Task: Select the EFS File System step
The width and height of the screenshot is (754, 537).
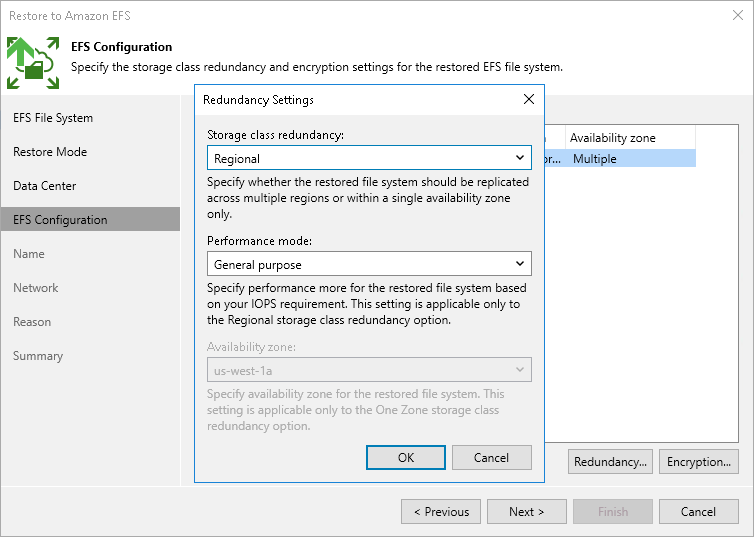Action: [53, 118]
